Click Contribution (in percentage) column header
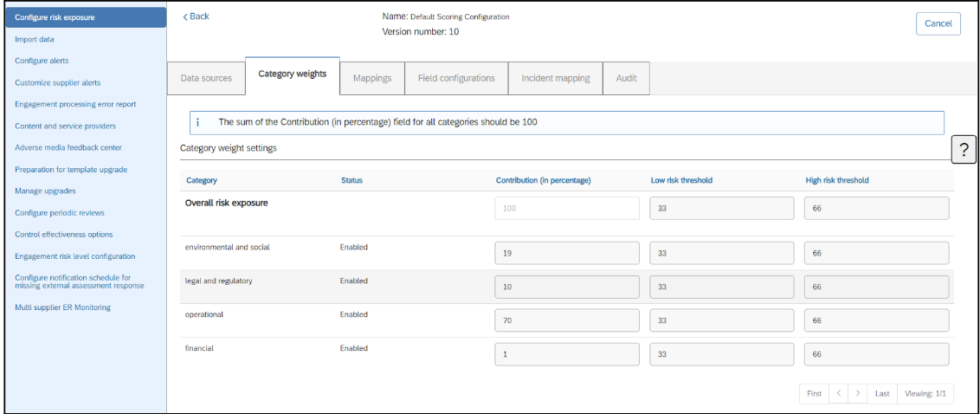Viewport: 980px width, 414px height. pos(543,180)
